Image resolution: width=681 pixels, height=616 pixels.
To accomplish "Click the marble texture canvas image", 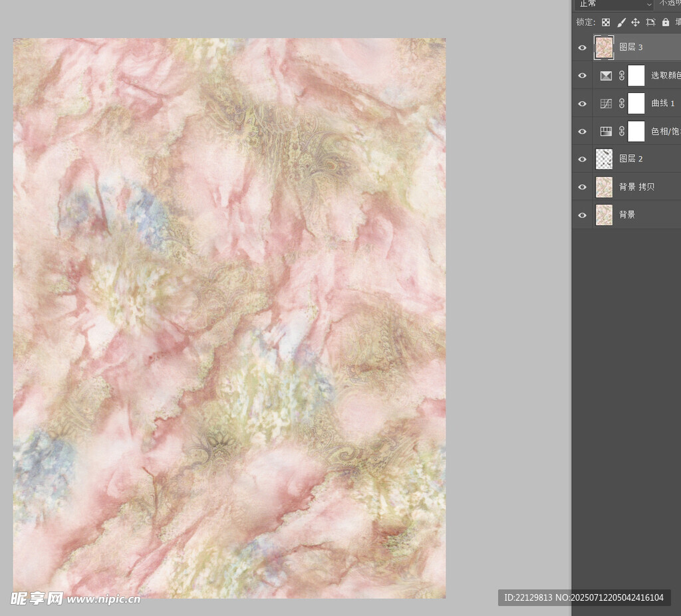I will tap(229, 318).
